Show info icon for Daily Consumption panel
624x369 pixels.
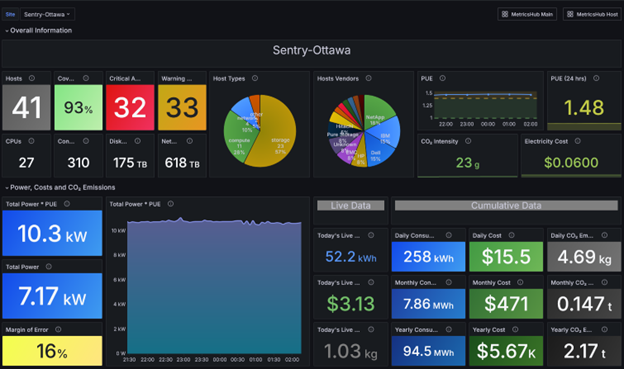tap(448, 235)
